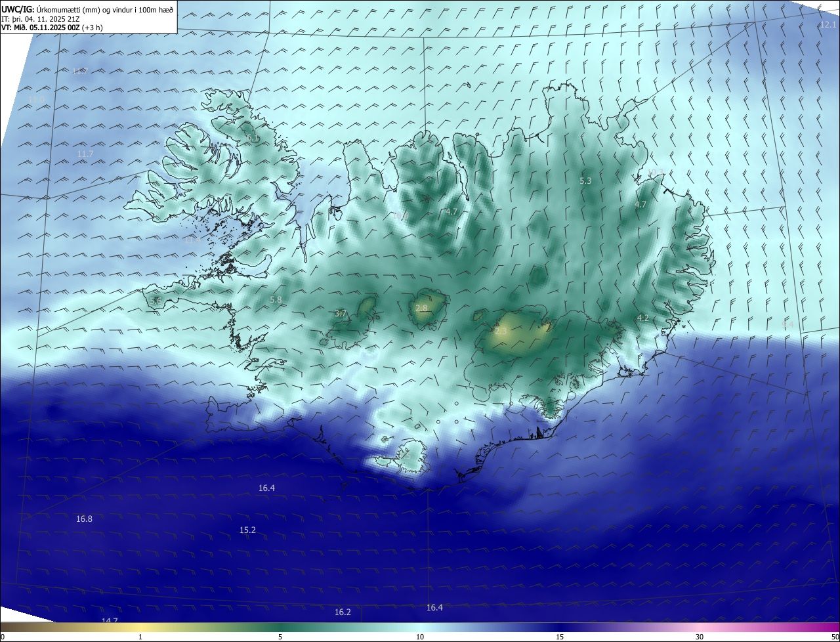
Task: Click the 16.8 value over the ocean
Action: 84,519
